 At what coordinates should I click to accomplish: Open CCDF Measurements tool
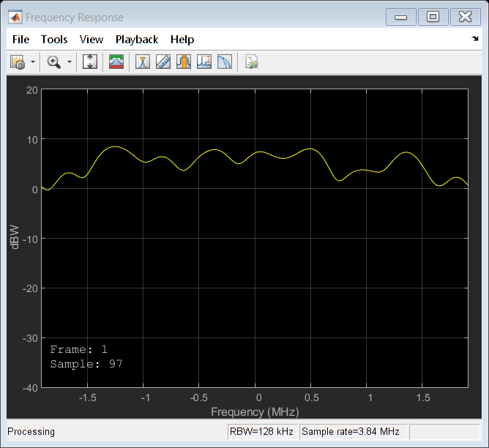(225, 61)
